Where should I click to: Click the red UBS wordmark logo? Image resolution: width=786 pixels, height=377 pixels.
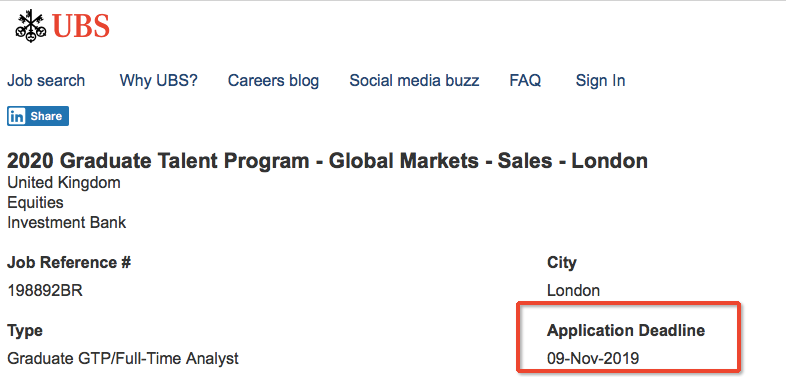(80, 27)
